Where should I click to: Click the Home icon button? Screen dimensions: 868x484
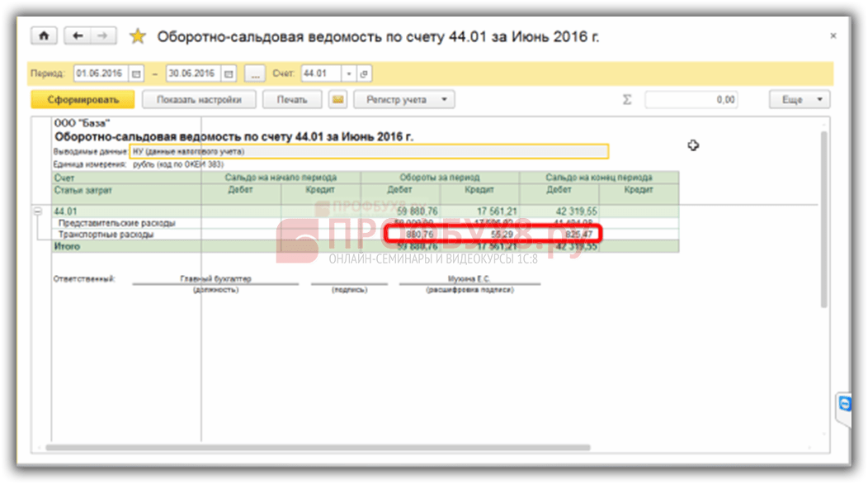point(44,36)
